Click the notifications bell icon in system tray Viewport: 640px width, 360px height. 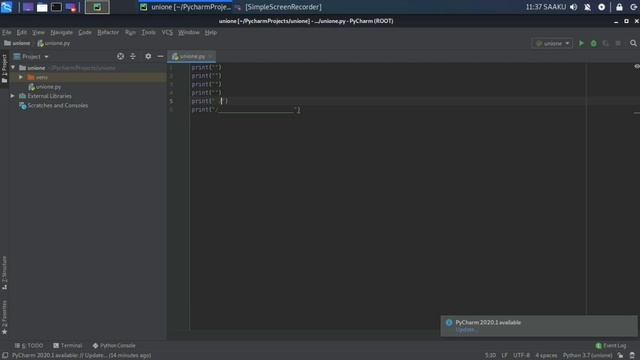587,7
